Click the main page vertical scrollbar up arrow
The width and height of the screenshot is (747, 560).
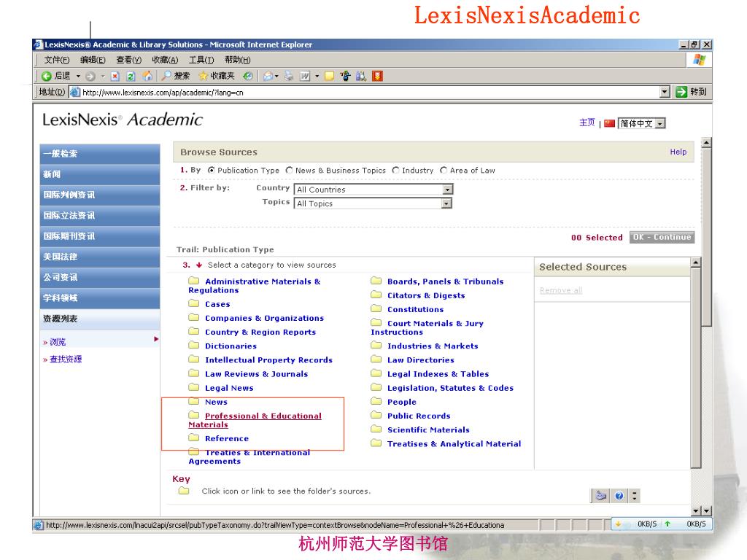pos(706,142)
